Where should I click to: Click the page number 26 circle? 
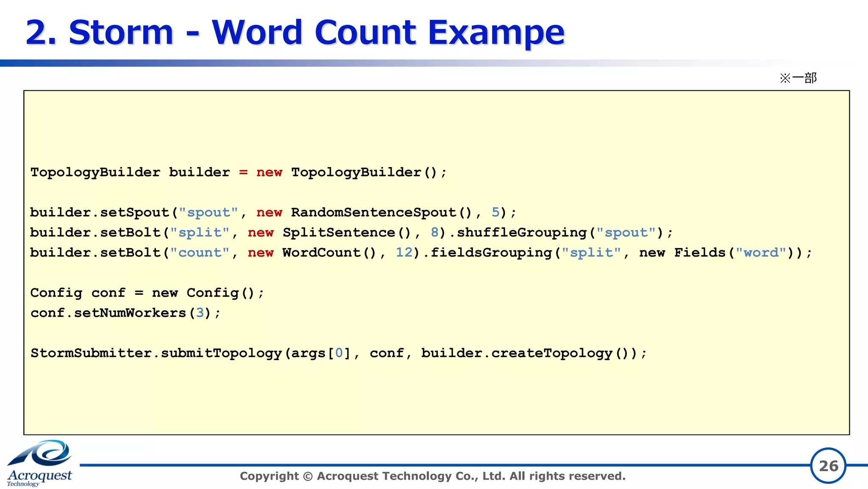point(828,466)
